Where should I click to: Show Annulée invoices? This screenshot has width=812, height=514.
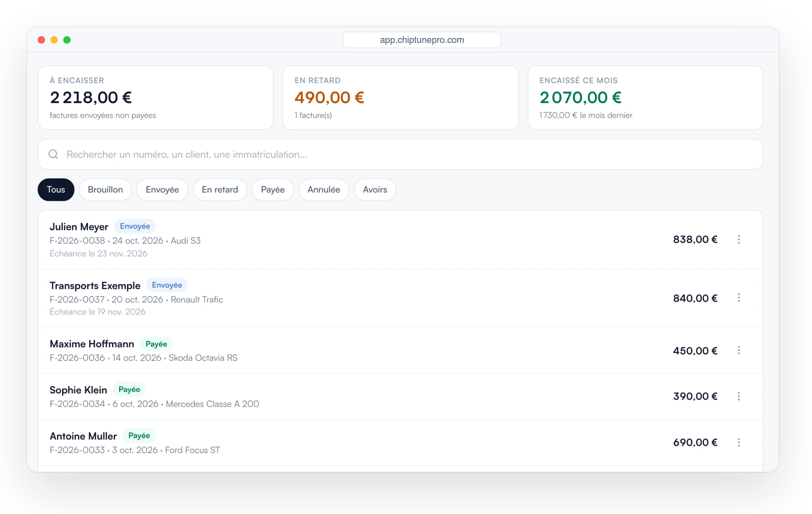tap(324, 190)
